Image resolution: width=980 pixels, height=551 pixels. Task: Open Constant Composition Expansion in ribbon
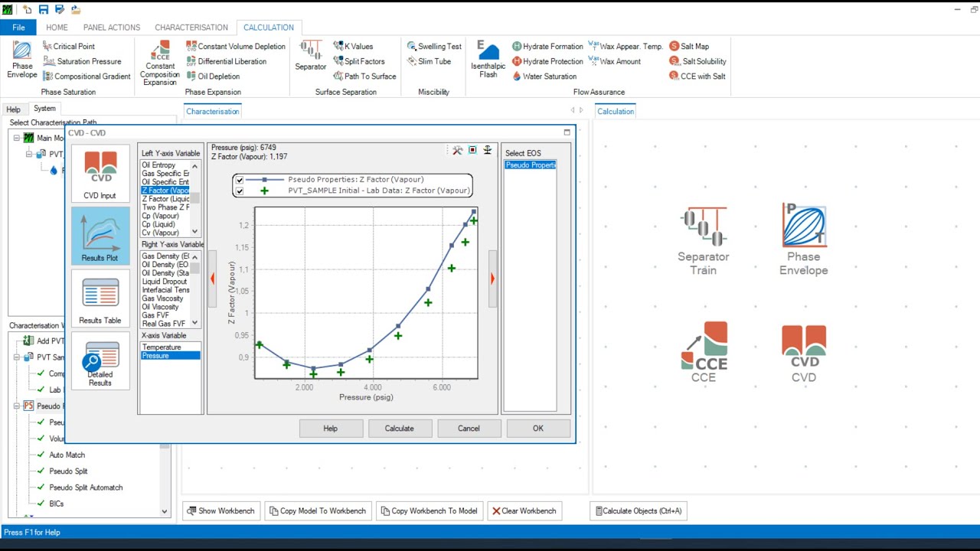coord(160,63)
